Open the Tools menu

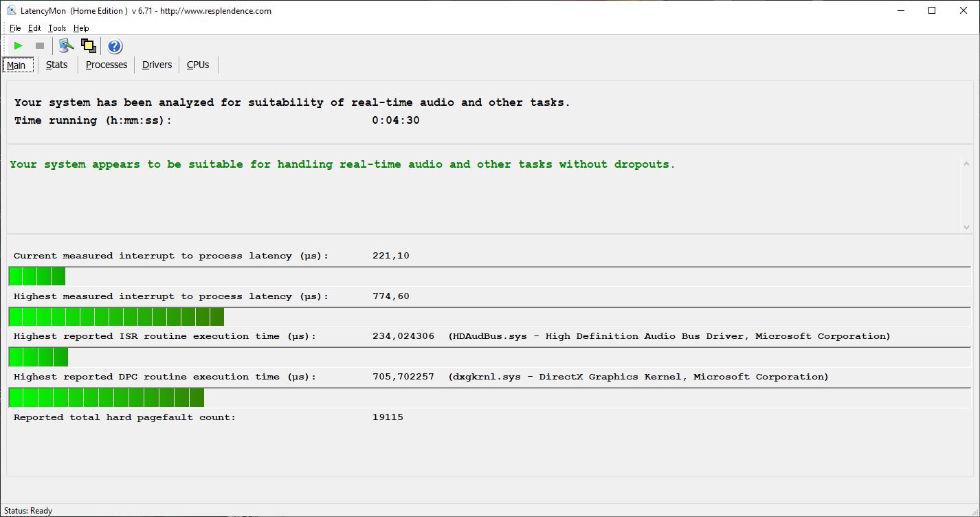coord(57,28)
